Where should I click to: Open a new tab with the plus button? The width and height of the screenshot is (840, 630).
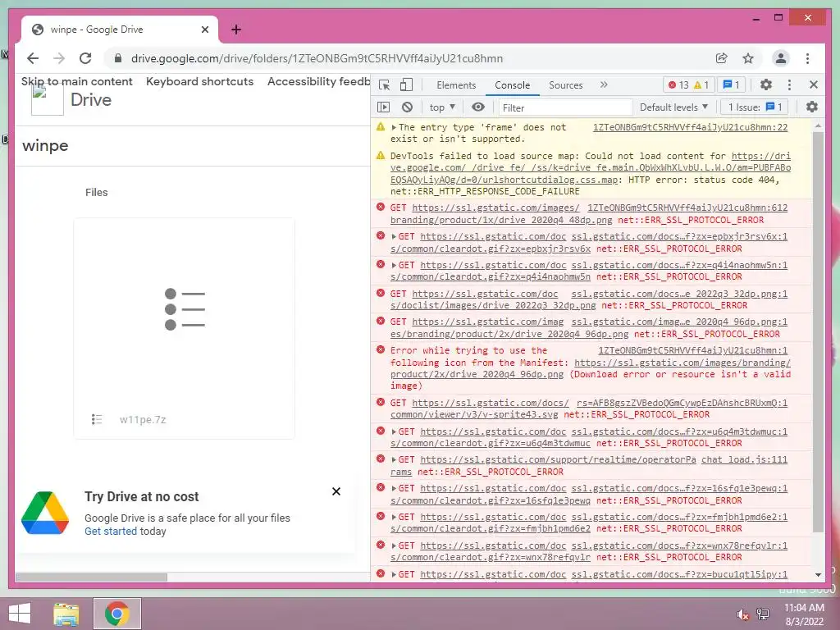pyautogui.click(x=236, y=30)
